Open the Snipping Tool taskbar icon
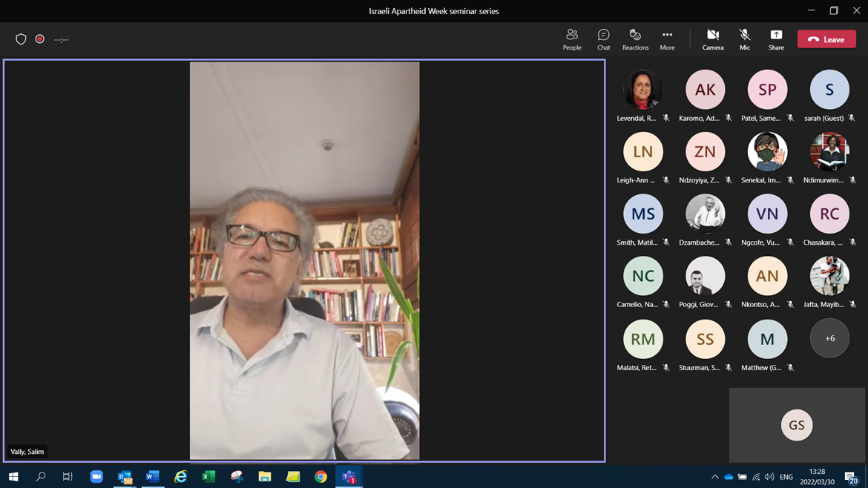 (x=237, y=476)
